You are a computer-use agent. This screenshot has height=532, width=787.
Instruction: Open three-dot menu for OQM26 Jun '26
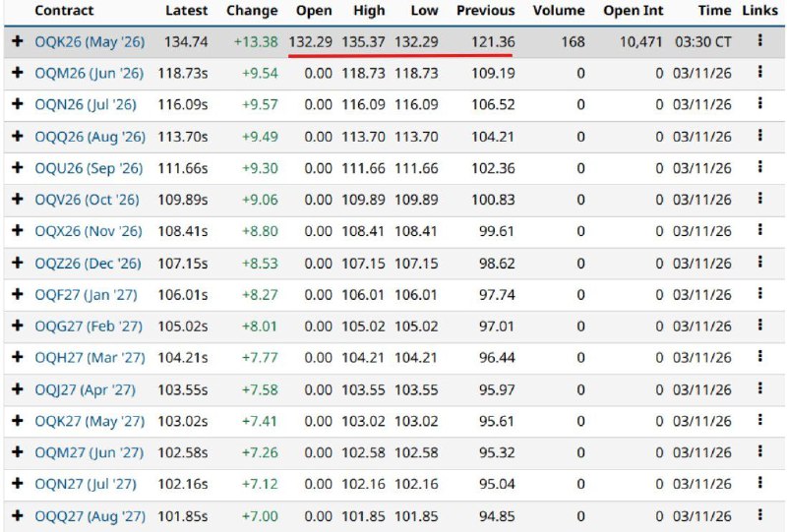(x=759, y=73)
